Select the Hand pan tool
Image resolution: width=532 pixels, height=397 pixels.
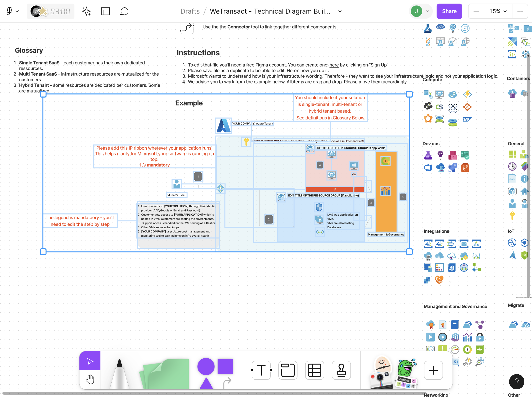pyautogui.click(x=90, y=380)
